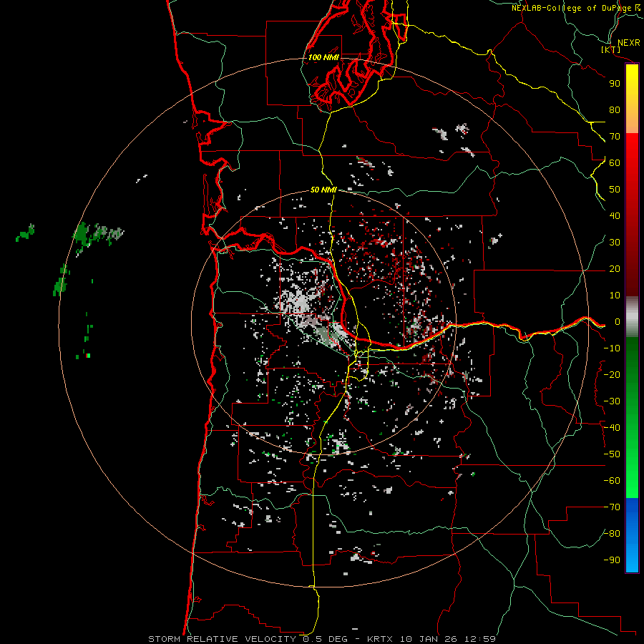Click the "-30" value on the velocity scale
Screen dimensions: 644x644
coord(612,401)
